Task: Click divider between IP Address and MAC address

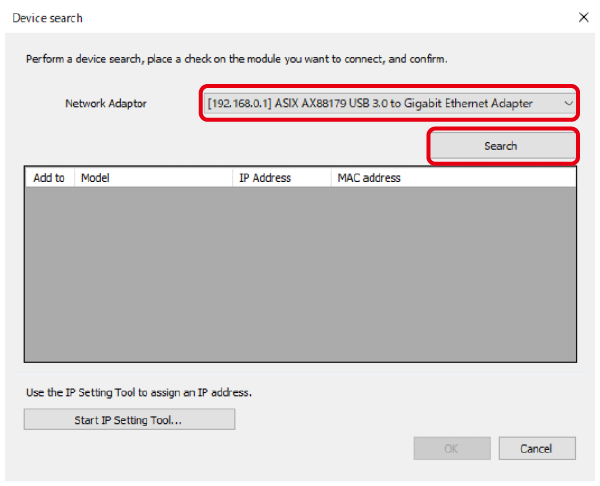Action: pos(330,178)
